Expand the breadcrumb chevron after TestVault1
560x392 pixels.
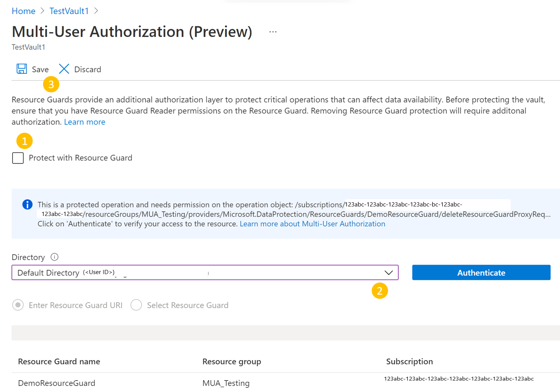96,11
